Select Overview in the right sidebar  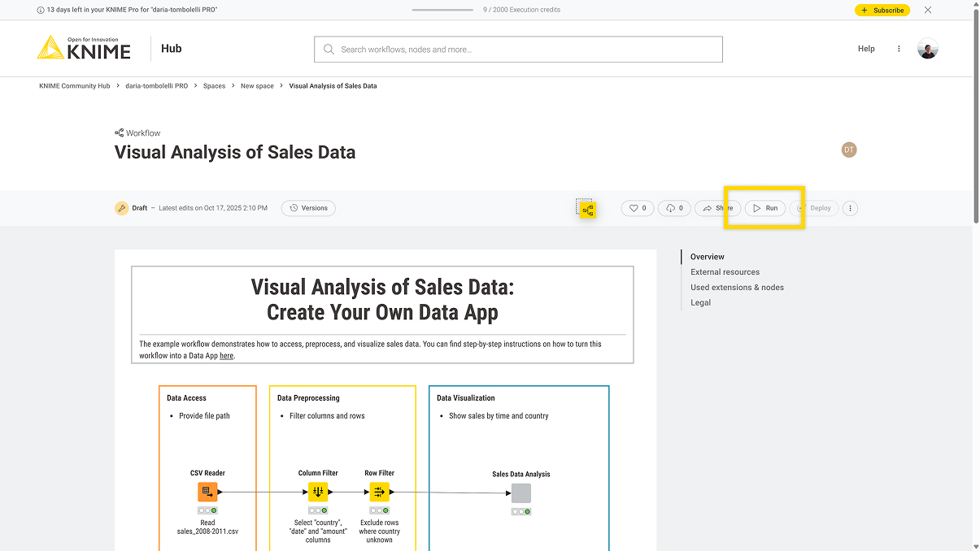707,256
